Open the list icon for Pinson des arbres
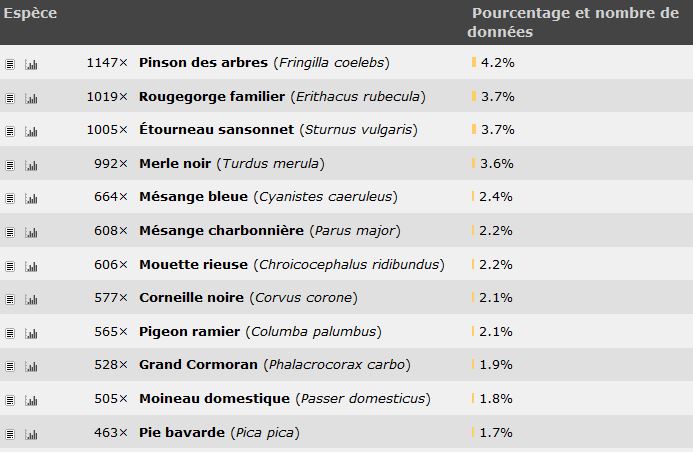Image resolution: width=693 pixels, height=452 pixels. 10,65
